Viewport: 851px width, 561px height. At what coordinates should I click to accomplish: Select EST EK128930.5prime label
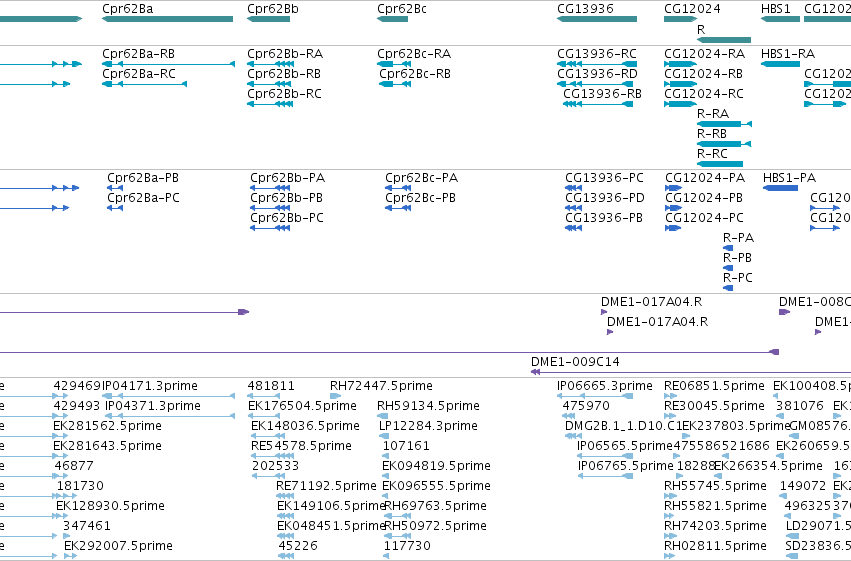point(110,506)
